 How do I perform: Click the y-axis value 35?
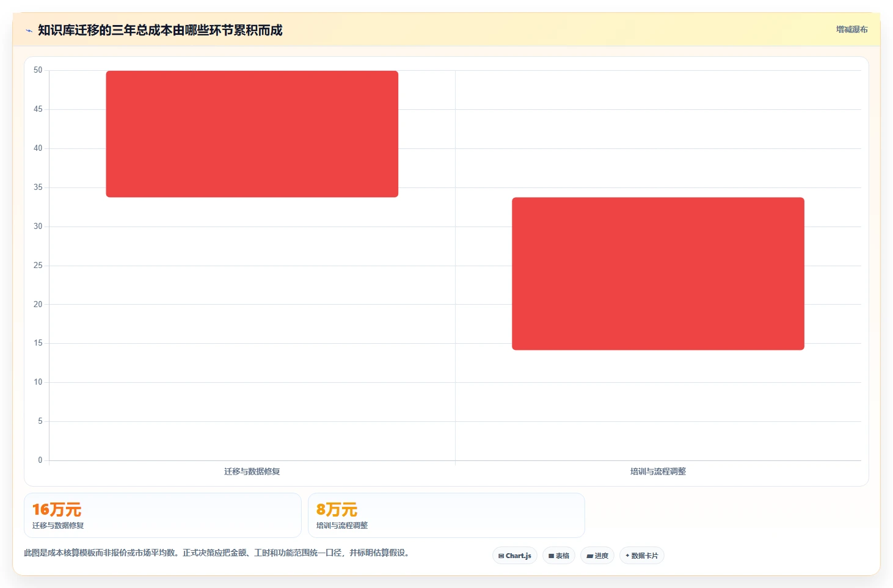pyautogui.click(x=38, y=187)
